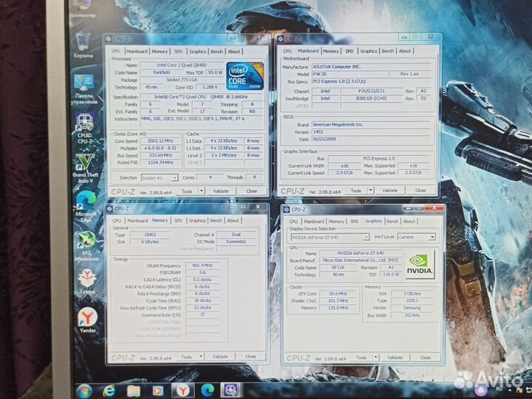This screenshot has width=532, height=399.
Task: Open the Grand Theft Auto V desktop icon
Action: tap(85, 163)
